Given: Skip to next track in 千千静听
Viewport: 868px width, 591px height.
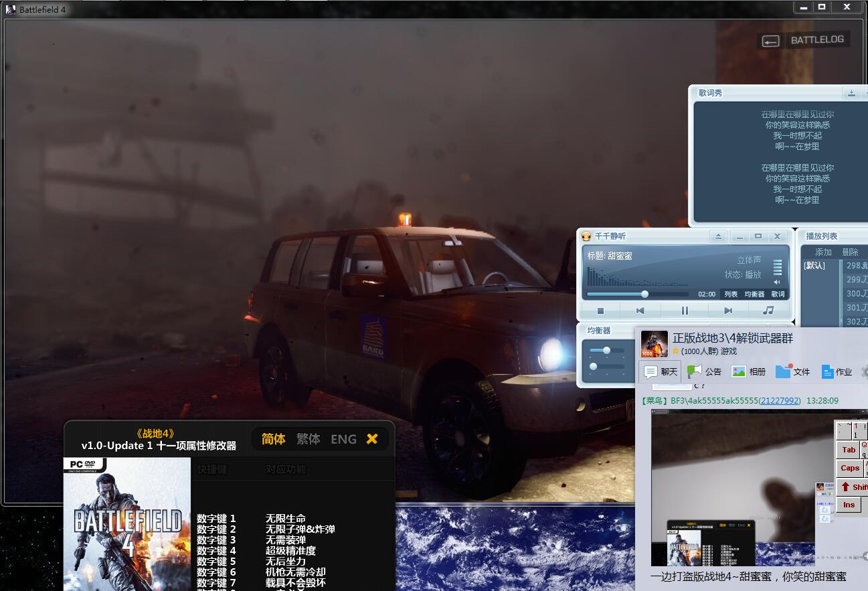Looking at the screenshot, I should click(x=728, y=311).
